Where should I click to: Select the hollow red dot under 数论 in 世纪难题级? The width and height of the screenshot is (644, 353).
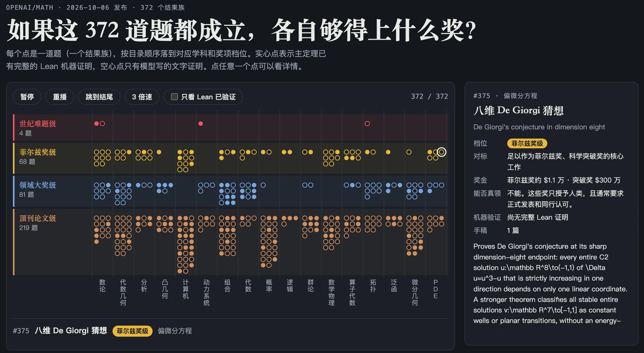point(103,124)
